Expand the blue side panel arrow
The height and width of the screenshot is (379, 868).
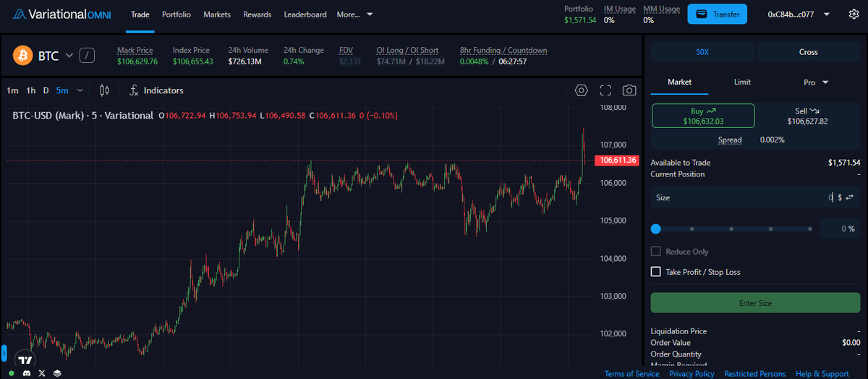3,354
